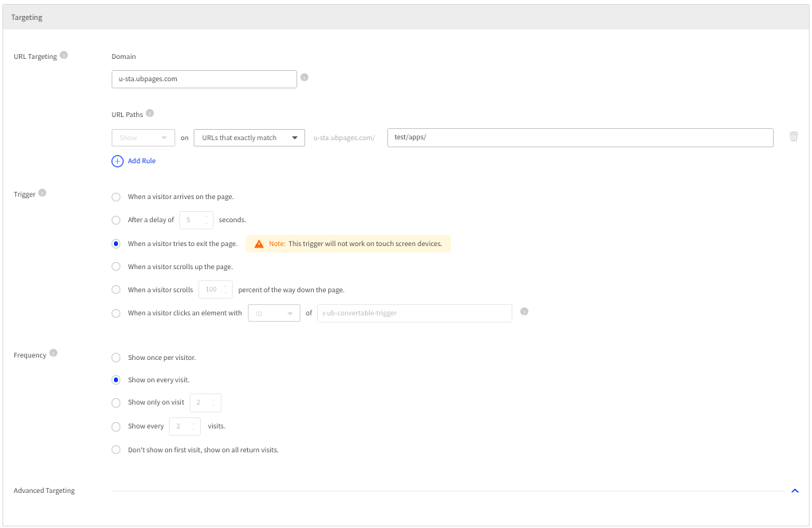Open the Show dropdown in URL Paths

point(143,138)
